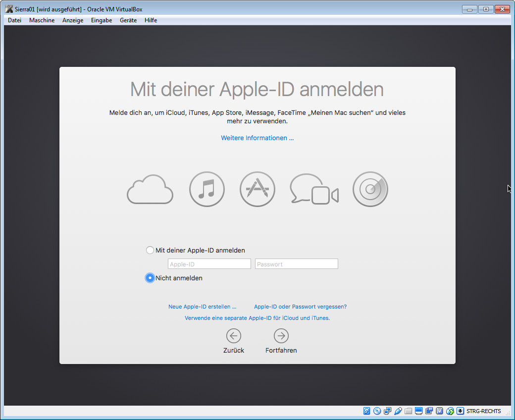
Task: Click the USB devices status icon
Action: (398, 411)
